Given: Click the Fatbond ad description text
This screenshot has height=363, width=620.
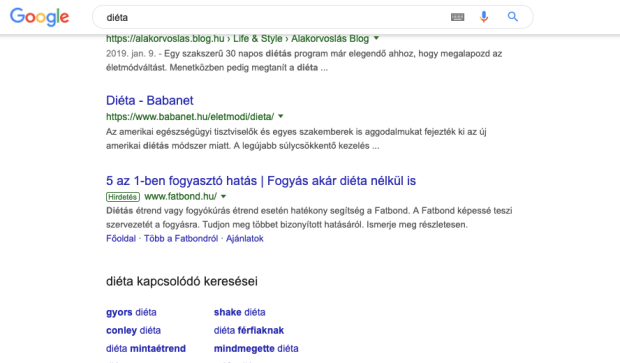Looking at the screenshot, I should (x=309, y=217).
